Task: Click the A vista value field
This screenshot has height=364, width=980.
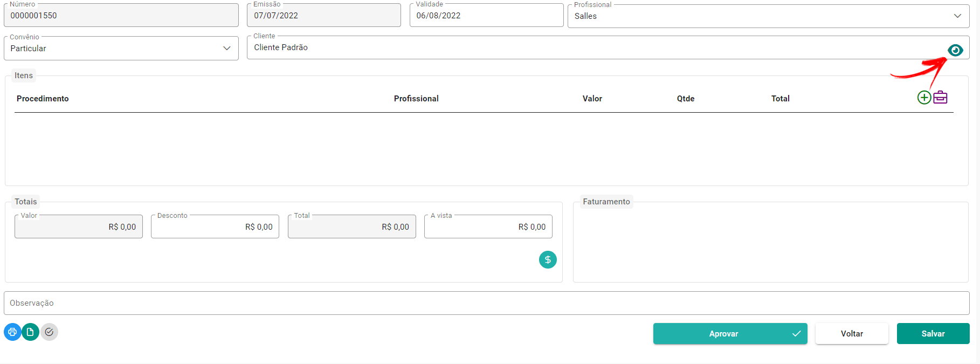Action: pyautogui.click(x=488, y=226)
